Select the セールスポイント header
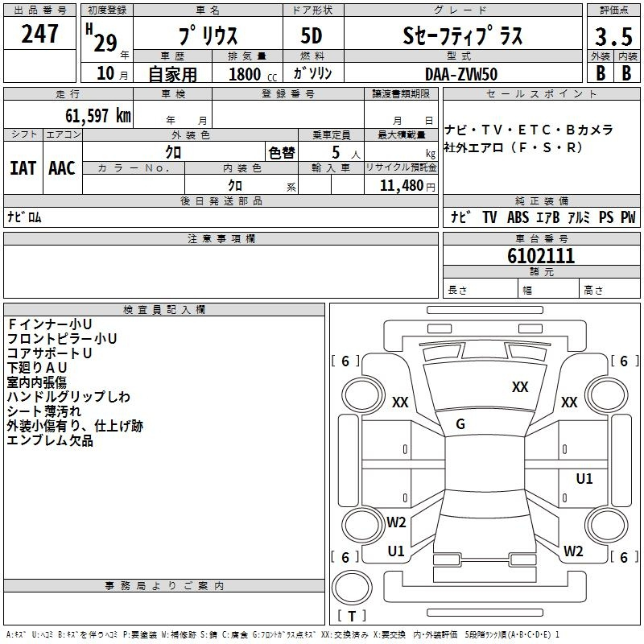The width and height of the screenshot is (644, 644). click(x=541, y=93)
